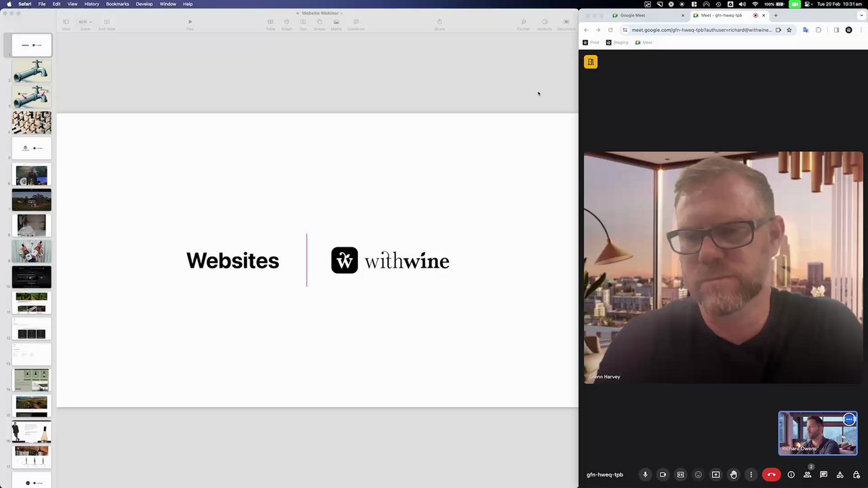Go back in Chrome
Screen dimensions: 868x488
[587, 30]
